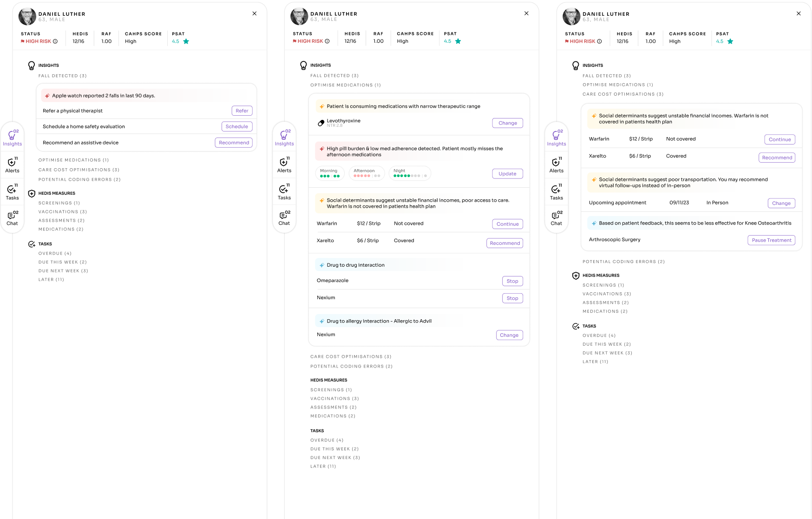
Task: Expand Optimise Medications (1) in left panel
Action: (x=73, y=160)
